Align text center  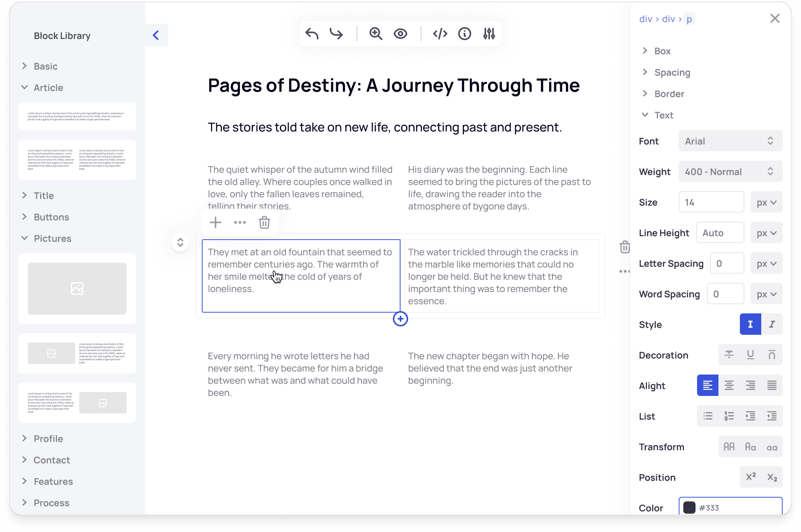pyautogui.click(x=729, y=385)
